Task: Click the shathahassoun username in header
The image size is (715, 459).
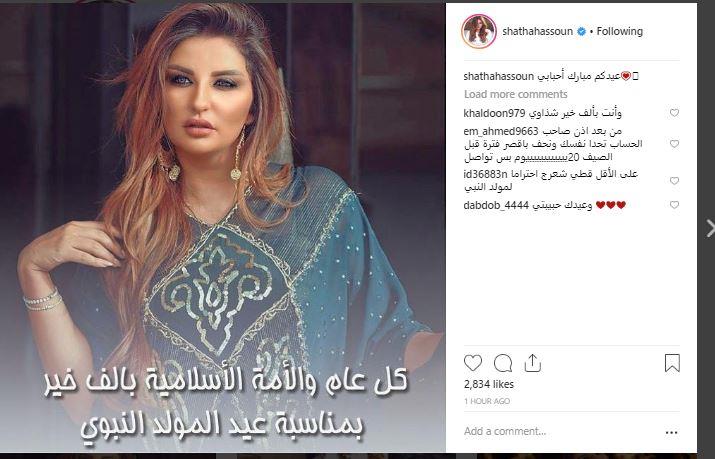Action: [538, 31]
